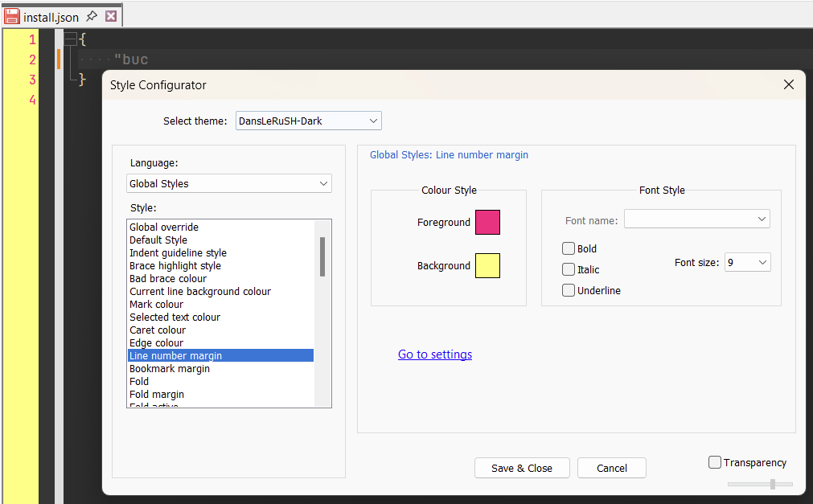Click line number 2 in editor margin
The height and width of the screenshot is (504, 813).
tap(33, 59)
